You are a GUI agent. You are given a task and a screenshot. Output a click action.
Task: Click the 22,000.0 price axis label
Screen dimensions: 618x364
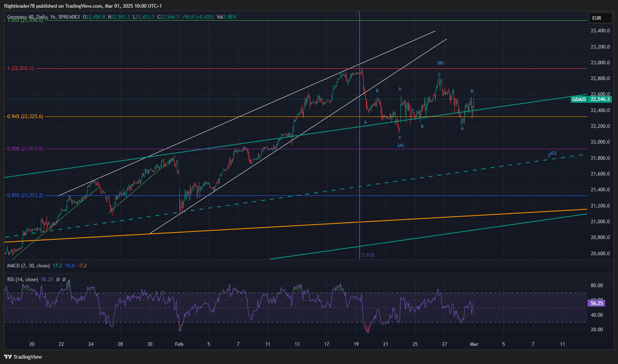point(600,142)
